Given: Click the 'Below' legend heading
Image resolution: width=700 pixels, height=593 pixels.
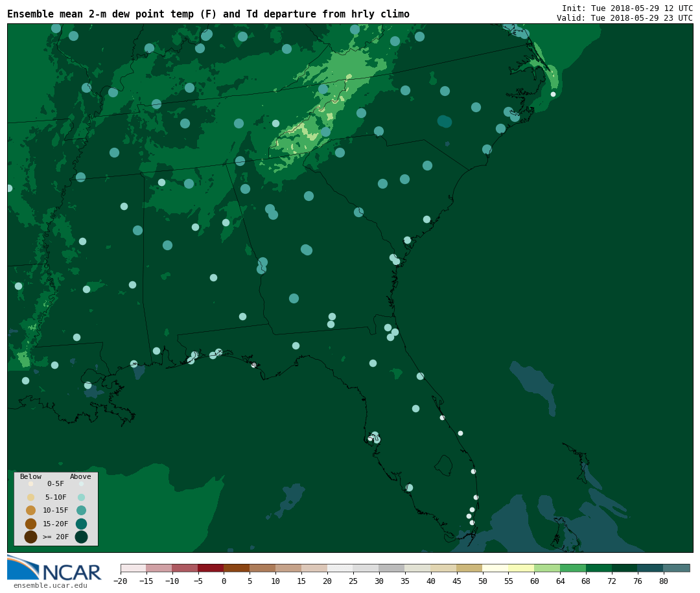Looking at the screenshot, I should click(x=30, y=476).
